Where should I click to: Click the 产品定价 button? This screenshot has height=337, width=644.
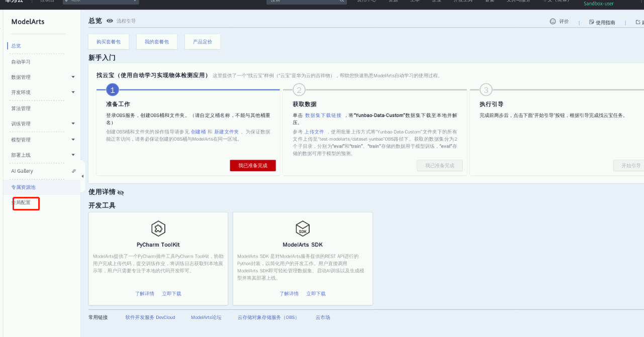(x=203, y=42)
